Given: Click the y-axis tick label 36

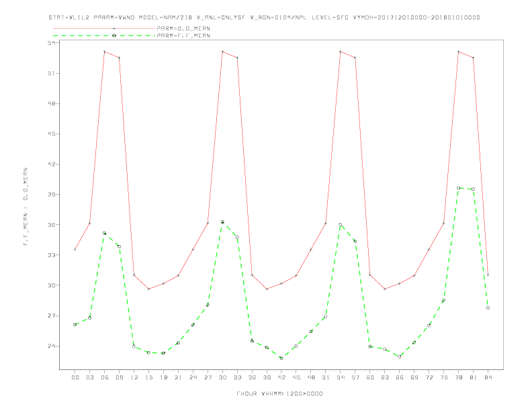Looking at the screenshot, I should click(52, 224).
